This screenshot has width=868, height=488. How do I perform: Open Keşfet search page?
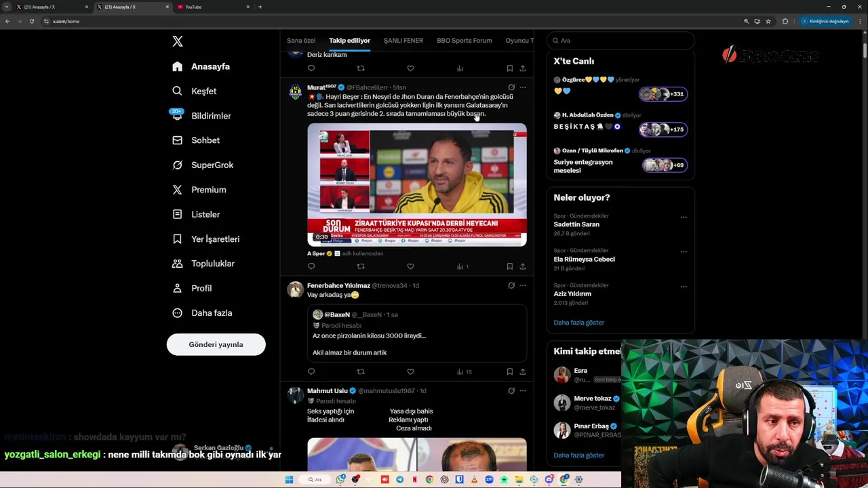coord(194,91)
